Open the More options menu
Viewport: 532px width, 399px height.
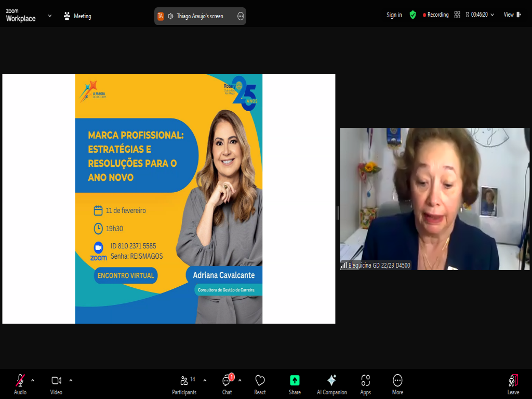click(397, 384)
